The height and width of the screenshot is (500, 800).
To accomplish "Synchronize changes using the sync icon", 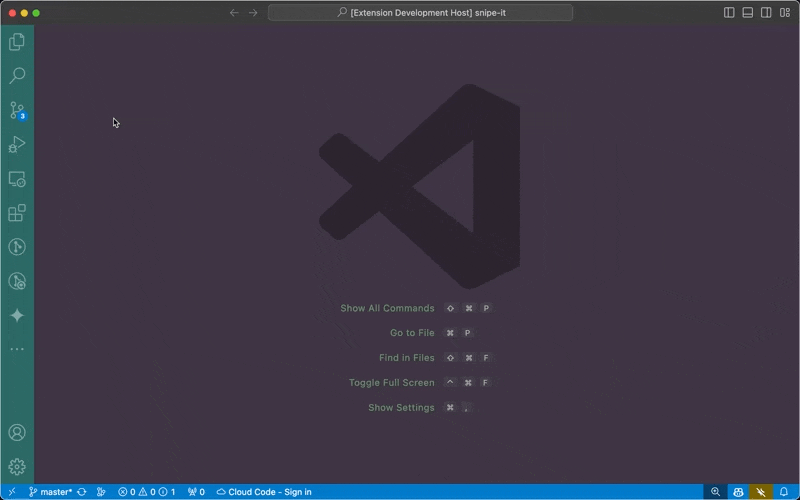I will coord(82,492).
